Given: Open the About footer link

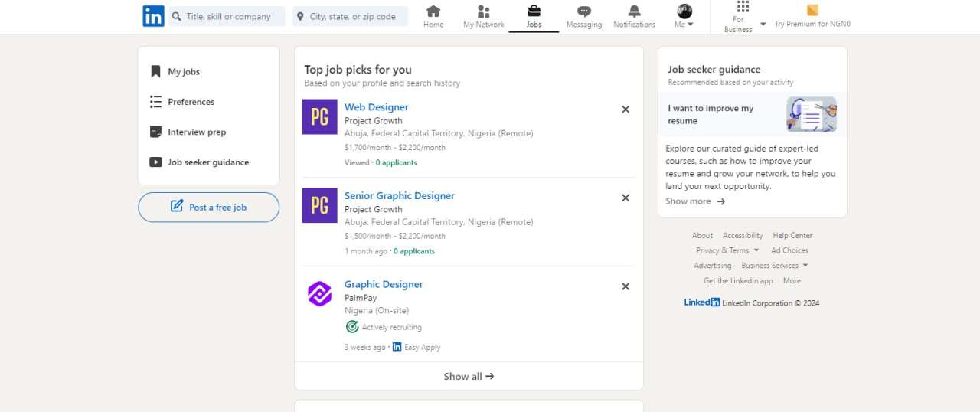Looking at the screenshot, I should [x=702, y=235].
